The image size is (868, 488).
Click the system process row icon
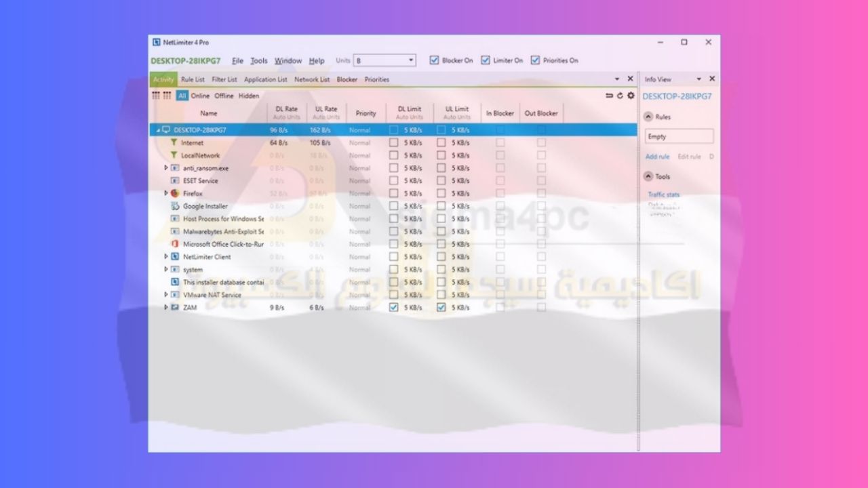175,270
